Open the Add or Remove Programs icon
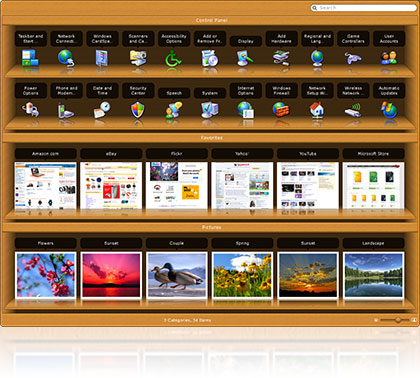420x378 pixels. point(210,58)
